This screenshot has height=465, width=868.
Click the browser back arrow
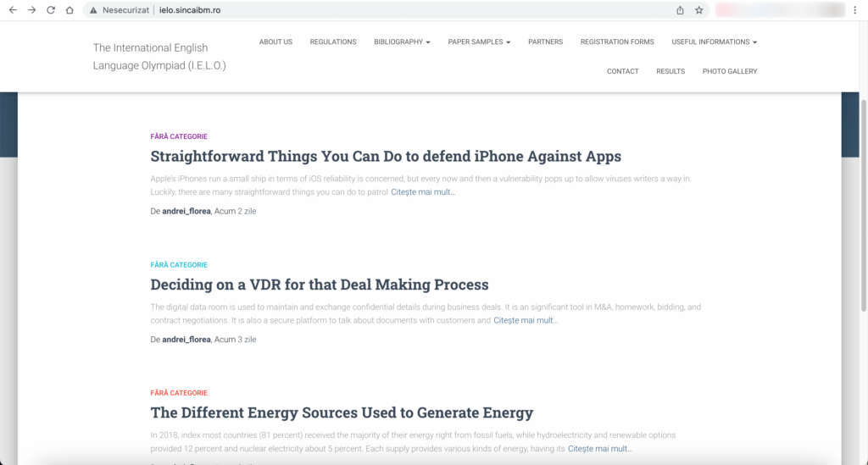point(13,10)
